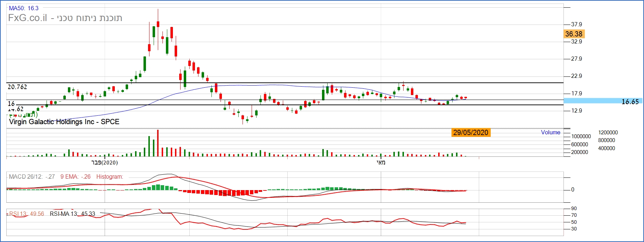Screen dimensions: 644x242
Task: Select the 1200000 volume axis value
Action: tap(608, 133)
